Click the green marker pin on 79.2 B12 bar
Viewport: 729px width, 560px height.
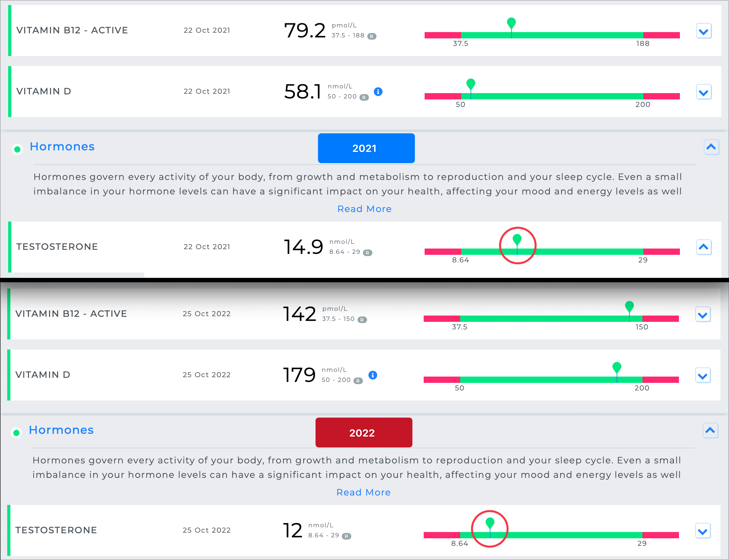click(x=511, y=23)
